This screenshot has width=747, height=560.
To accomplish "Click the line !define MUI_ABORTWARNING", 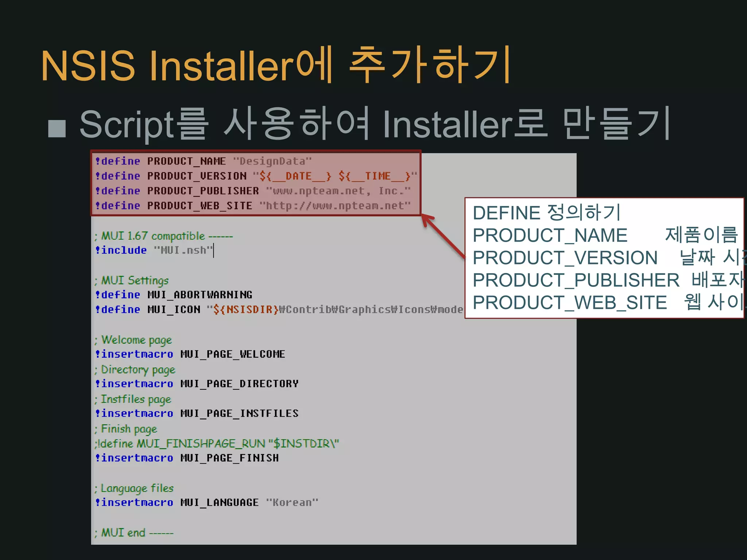I will [174, 295].
